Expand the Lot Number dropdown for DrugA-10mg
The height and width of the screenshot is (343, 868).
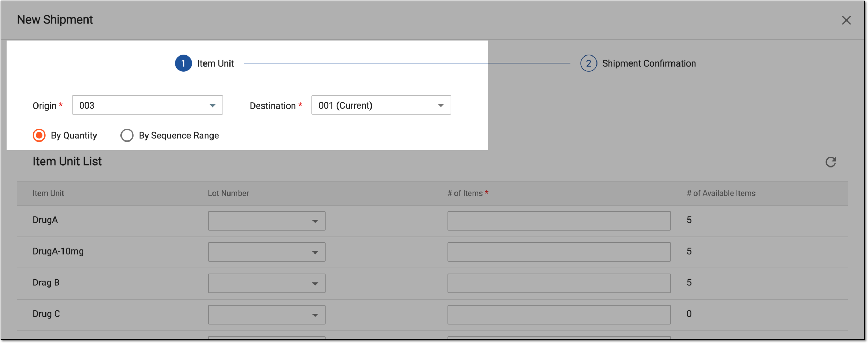(x=267, y=252)
